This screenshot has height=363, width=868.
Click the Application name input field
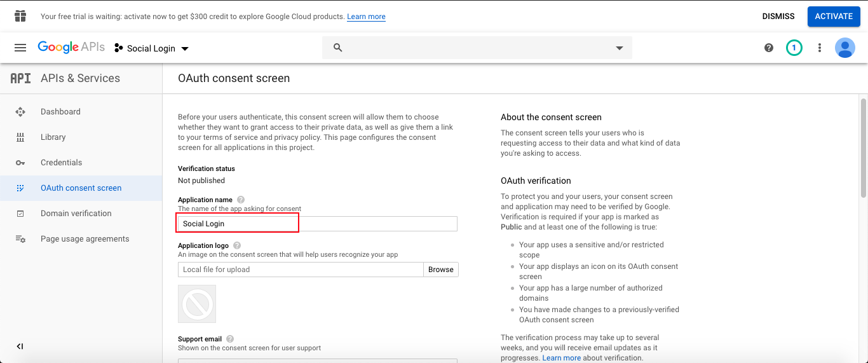(316, 224)
